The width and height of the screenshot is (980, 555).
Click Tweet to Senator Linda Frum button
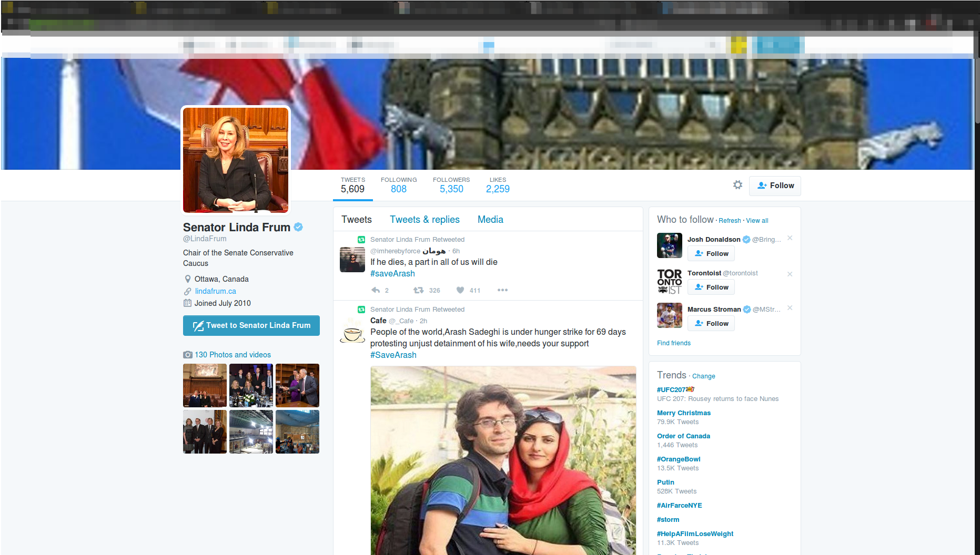tap(251, 325)
